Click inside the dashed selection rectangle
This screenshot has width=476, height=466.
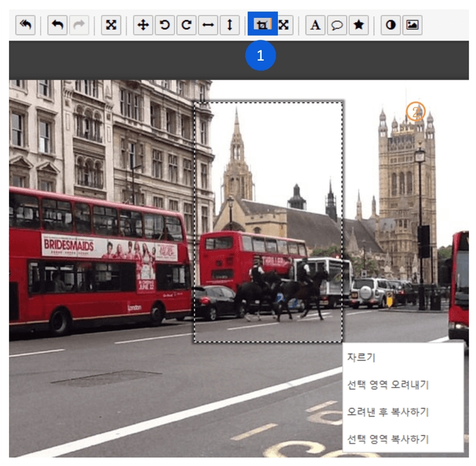pyautogui.click(x=268, y=220)
